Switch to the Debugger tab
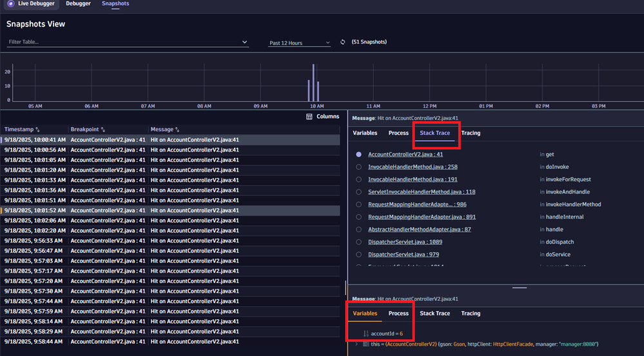Viewport: 644px width, 356px height. 78,4
